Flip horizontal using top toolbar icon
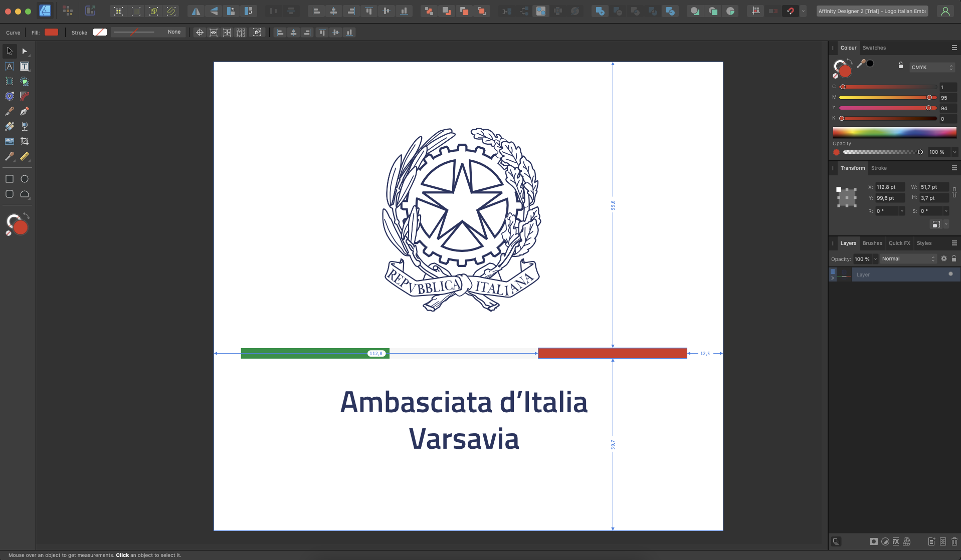This screenshot has width=961, height=560. click(196, 11)
